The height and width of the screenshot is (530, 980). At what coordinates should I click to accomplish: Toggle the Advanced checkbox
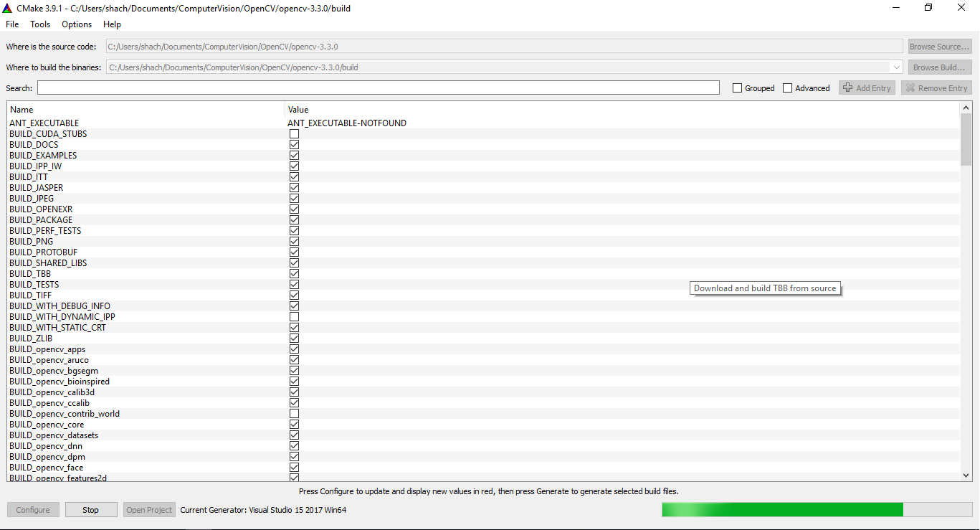click(787, 87)
